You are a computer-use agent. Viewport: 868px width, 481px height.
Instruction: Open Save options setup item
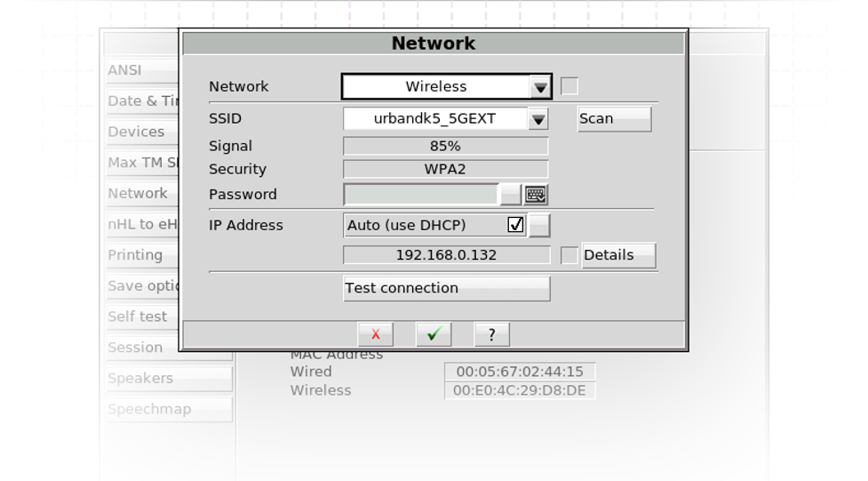tap(142, 286)
